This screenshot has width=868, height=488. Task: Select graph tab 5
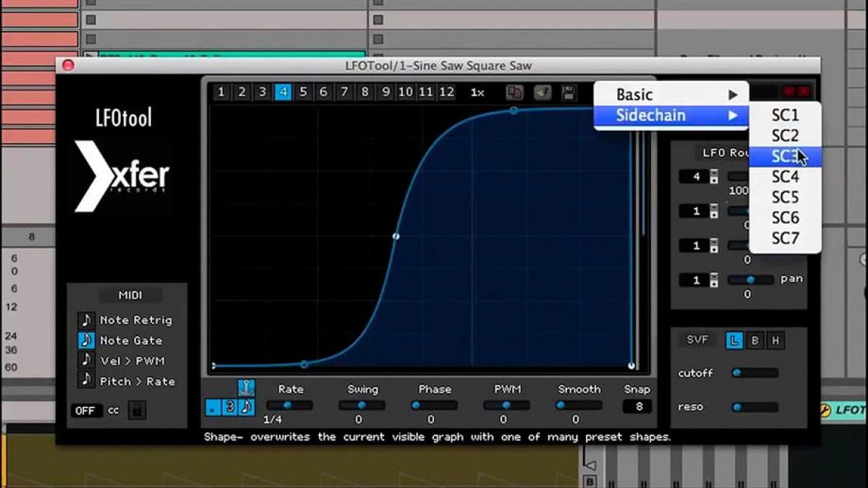304,93
